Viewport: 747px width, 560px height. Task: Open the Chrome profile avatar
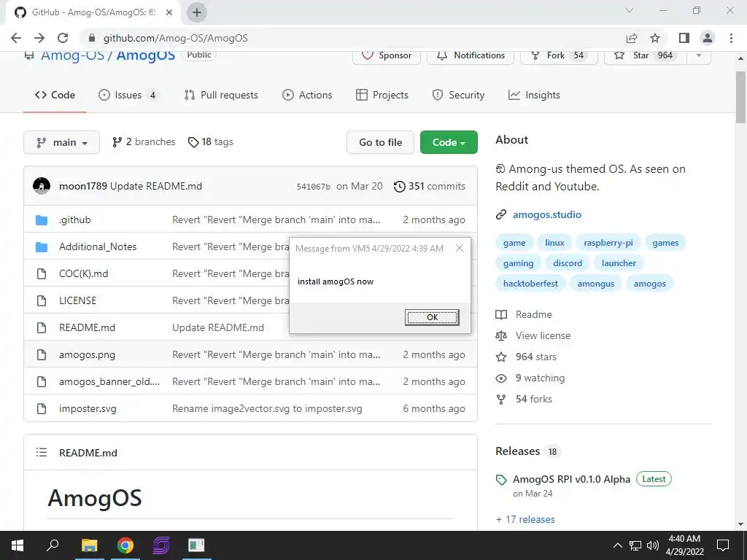[x=708, y=38]
